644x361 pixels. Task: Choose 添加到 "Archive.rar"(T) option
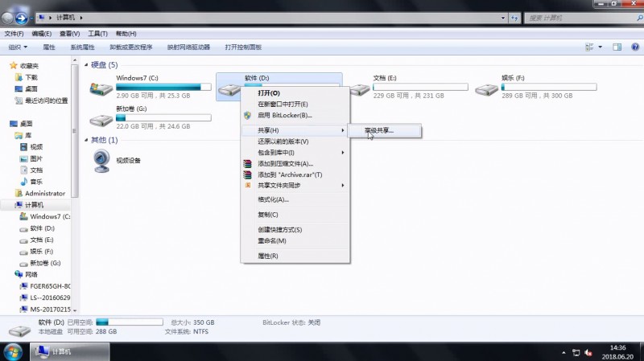[x=295, y=174]
